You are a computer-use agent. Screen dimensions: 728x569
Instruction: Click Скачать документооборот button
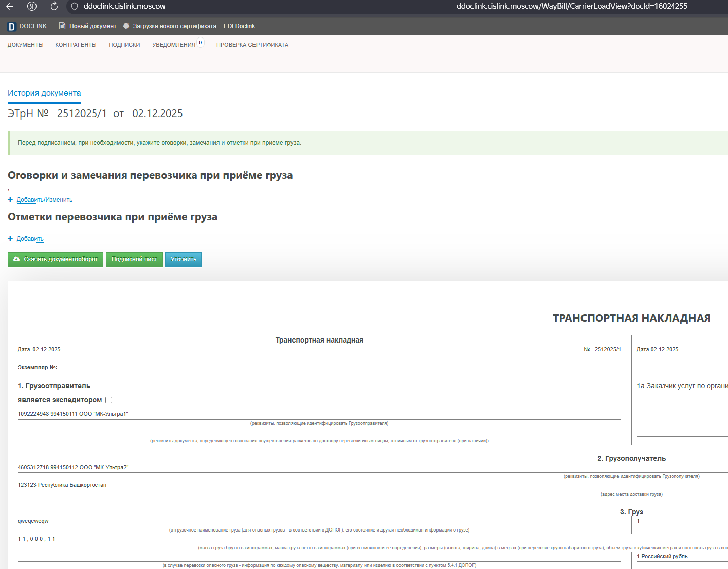click(x=55, y=259)
